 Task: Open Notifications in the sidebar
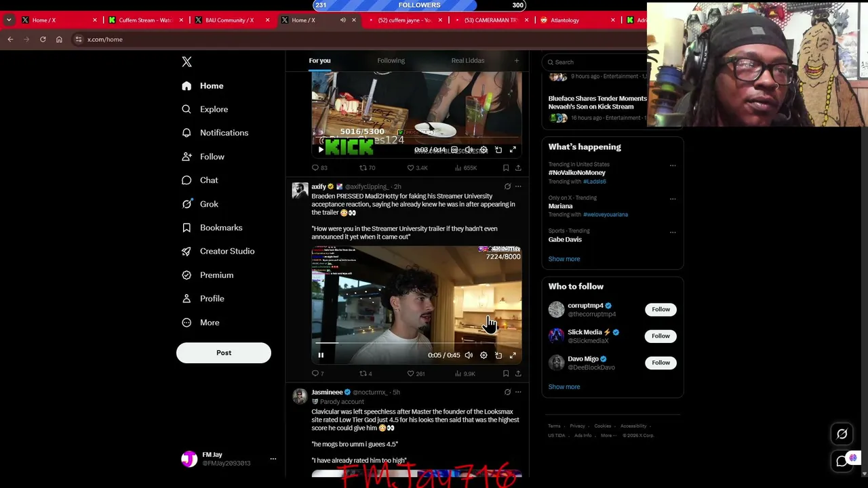tap(215, 133)
